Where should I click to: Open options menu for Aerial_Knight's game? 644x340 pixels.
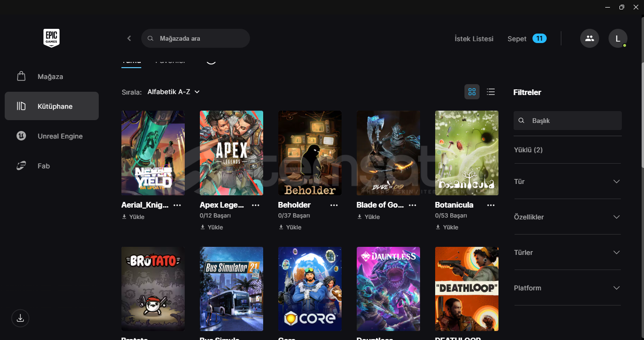pyautogui.click(x=177, y=205)
